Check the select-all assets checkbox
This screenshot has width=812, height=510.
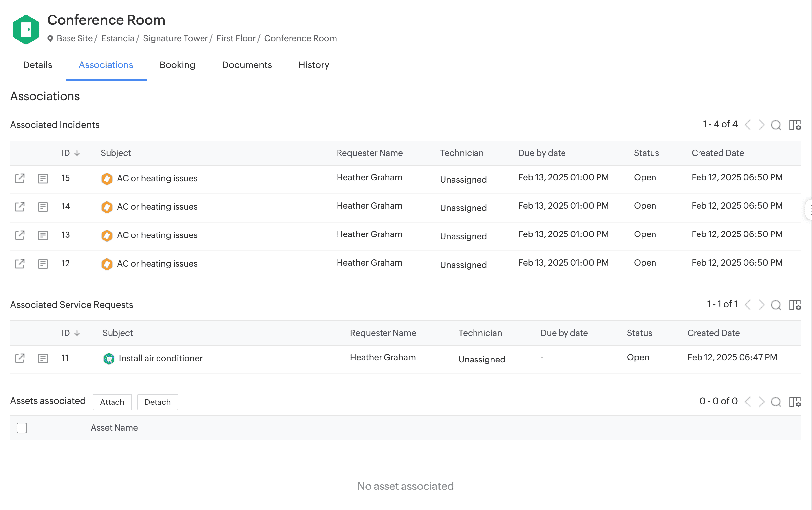point(22,428)
